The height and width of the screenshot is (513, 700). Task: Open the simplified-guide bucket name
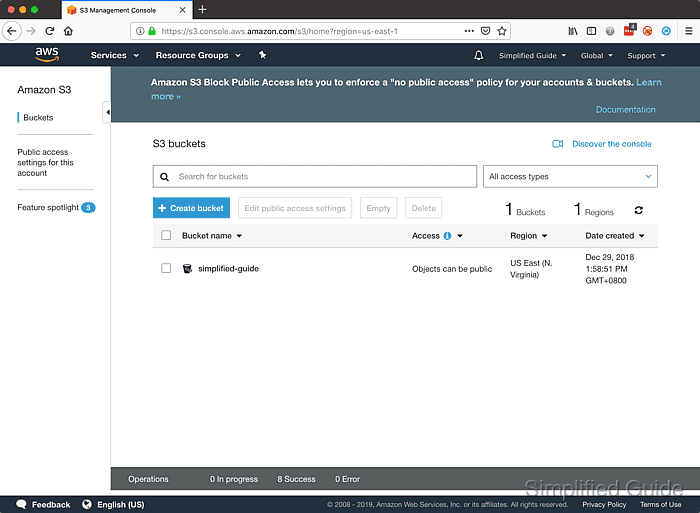pos(229,268)
